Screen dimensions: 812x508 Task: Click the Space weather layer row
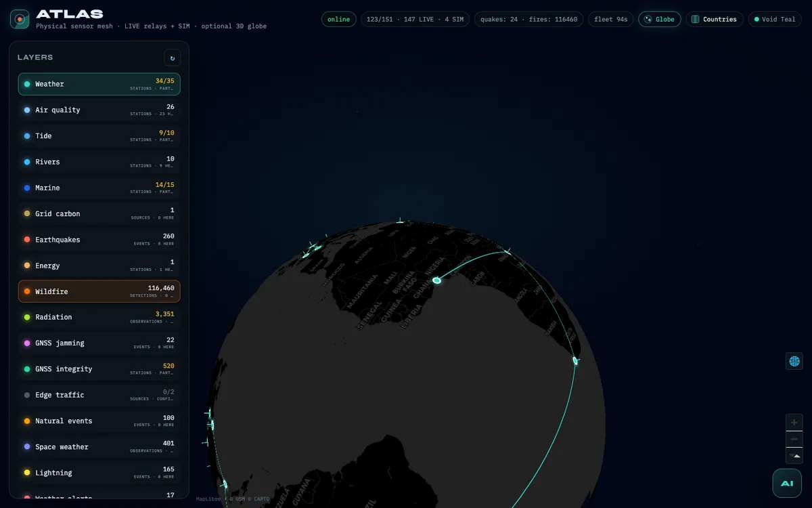pos(99,447)
